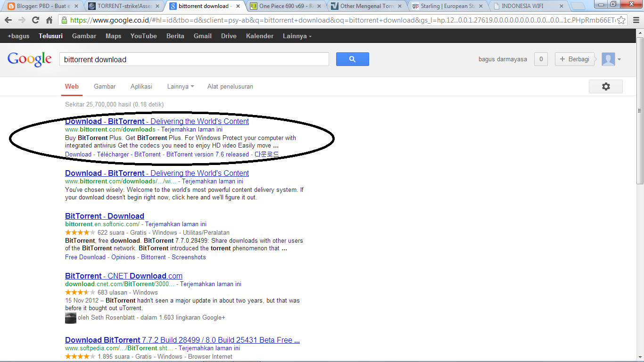Image resolution: width=644 pixels, height=362 pixels.
Task: Click the Sekitar 25,700,000 hasil count text
Action: 115,104
